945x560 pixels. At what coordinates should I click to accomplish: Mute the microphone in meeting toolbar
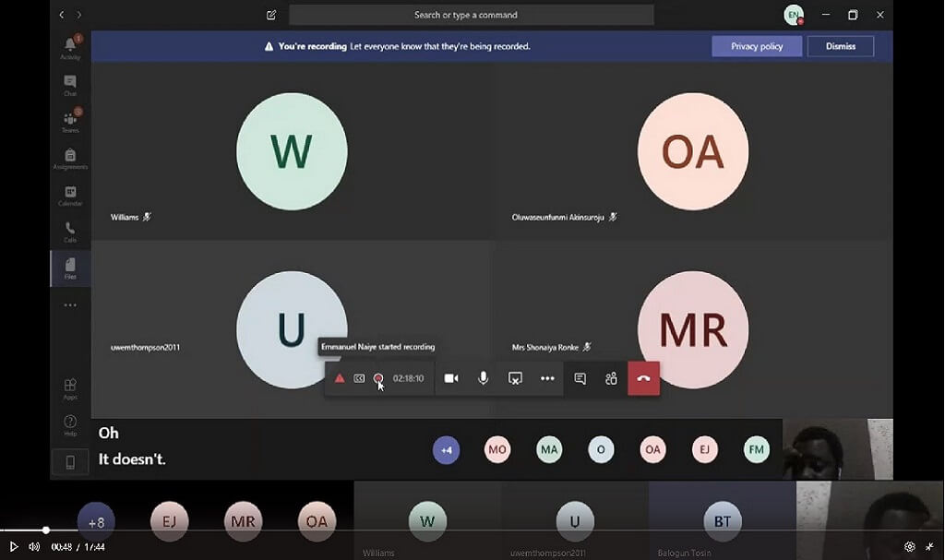[x=483, y=378]
